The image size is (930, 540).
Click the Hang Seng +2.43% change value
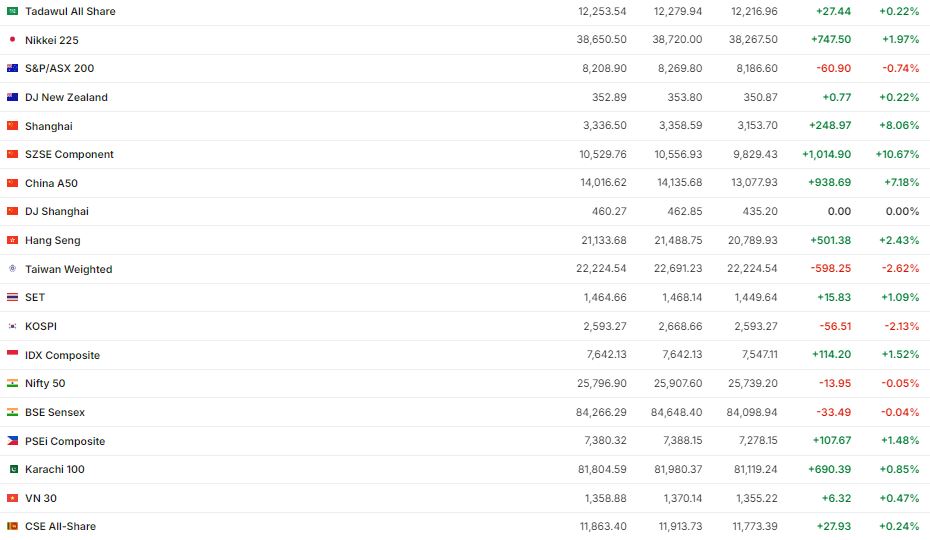[x=900, y=240]
